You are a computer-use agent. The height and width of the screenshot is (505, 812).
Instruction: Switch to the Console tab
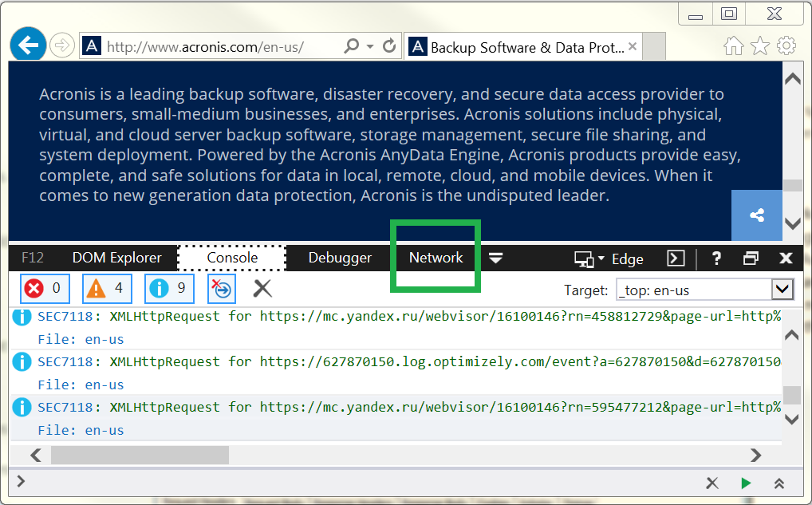(x=232, y=258)
